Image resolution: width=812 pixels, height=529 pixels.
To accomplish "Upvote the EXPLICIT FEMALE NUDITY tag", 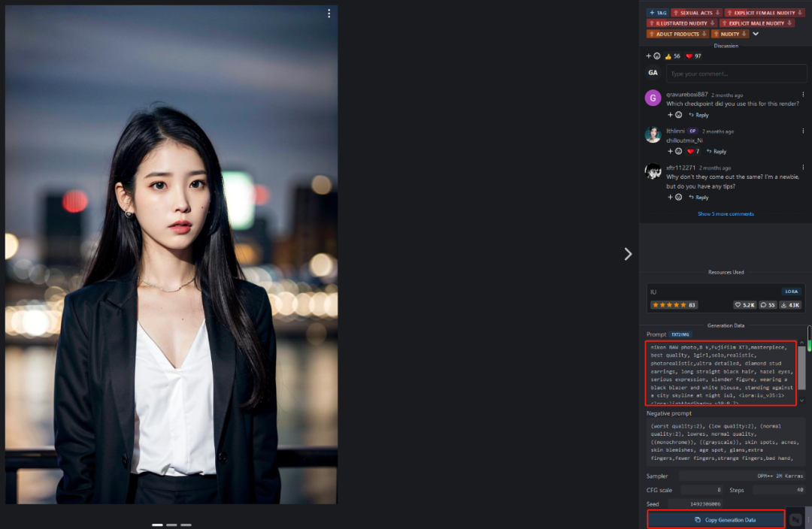I will [x=729, y=13].
